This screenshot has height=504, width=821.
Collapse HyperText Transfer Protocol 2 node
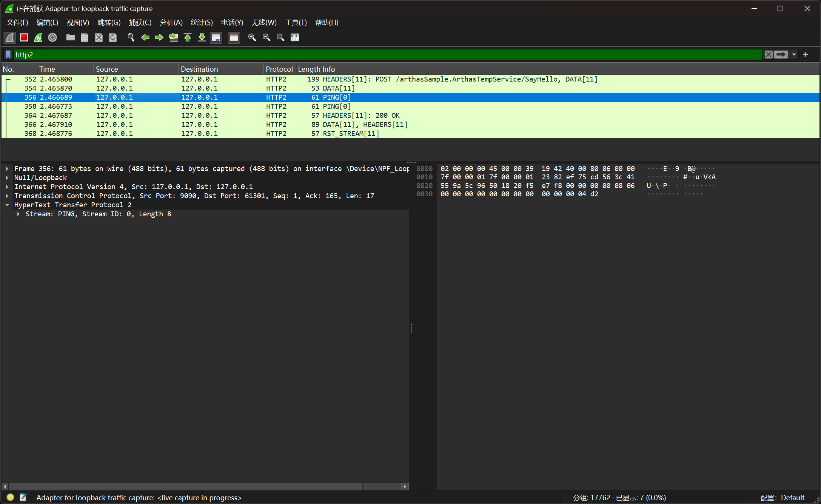tap(7, 205)
